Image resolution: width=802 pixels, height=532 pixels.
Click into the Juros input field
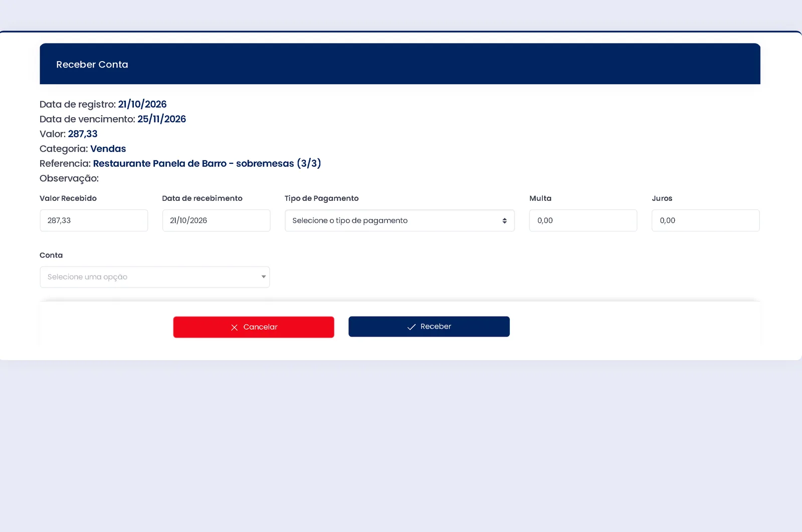[x=705, y=220]
